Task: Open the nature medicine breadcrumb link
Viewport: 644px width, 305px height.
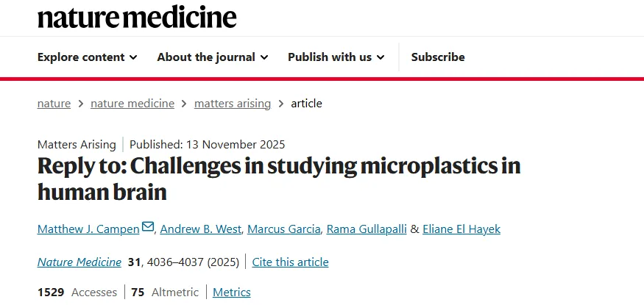Action: tap(132, 104)
